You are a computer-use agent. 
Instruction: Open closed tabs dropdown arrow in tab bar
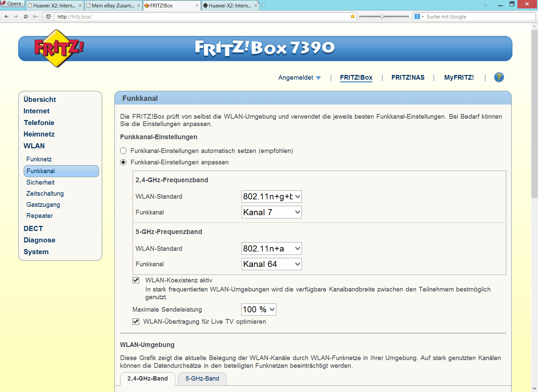[485, 5]
